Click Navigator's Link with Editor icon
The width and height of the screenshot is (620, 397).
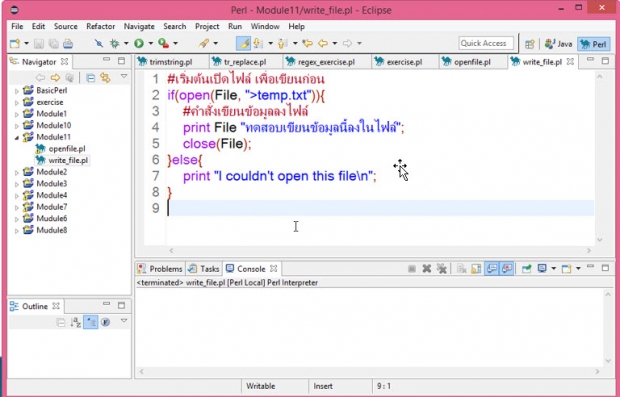pos(105,78)
